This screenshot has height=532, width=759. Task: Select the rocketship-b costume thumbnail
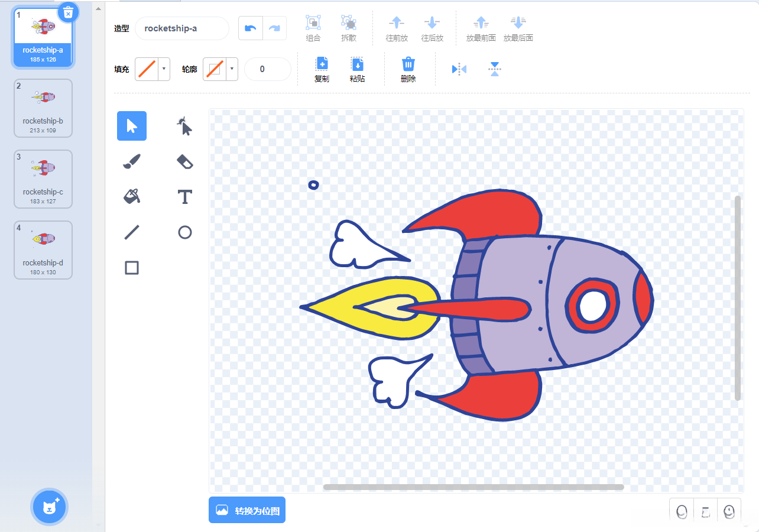pyautogui.click(x=43, y=108)
